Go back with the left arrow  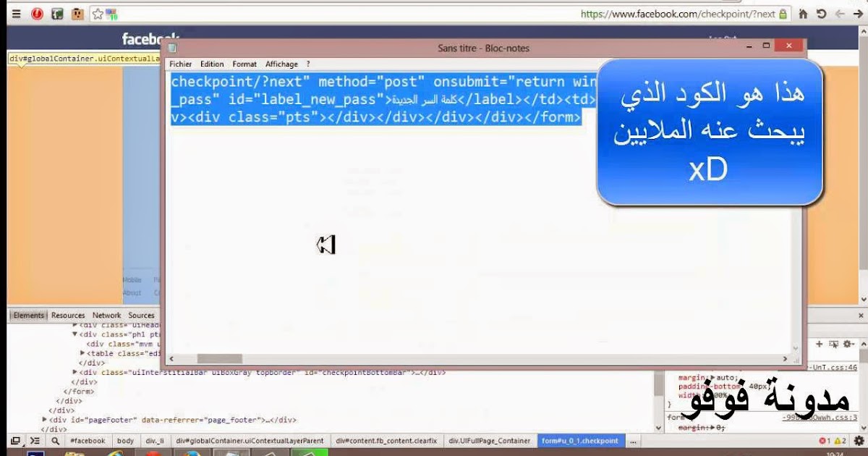click(840, 14)
